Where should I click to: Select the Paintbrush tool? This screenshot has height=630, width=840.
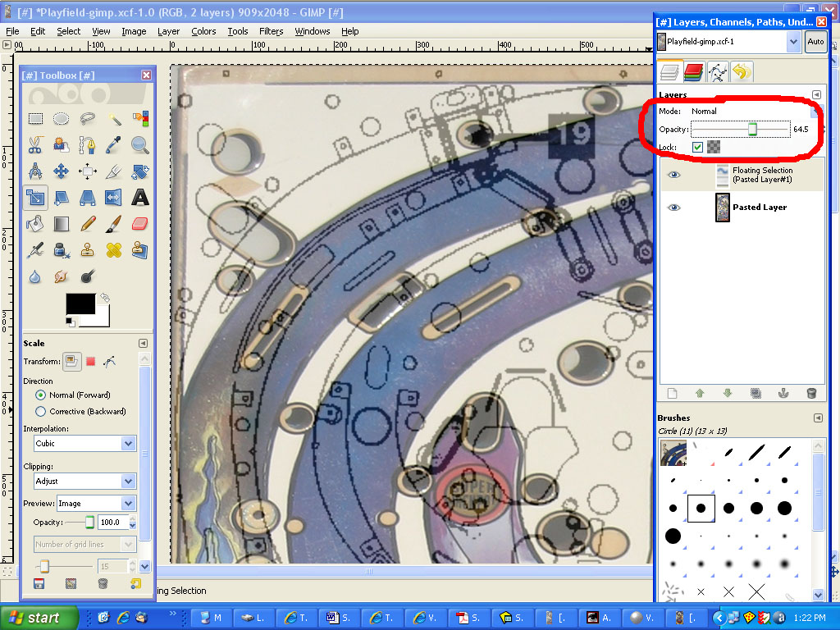(114, 223)
